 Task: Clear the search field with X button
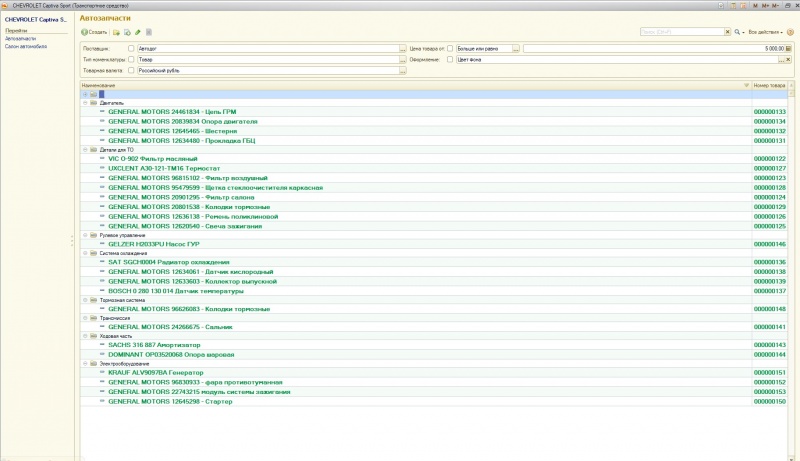728,32
